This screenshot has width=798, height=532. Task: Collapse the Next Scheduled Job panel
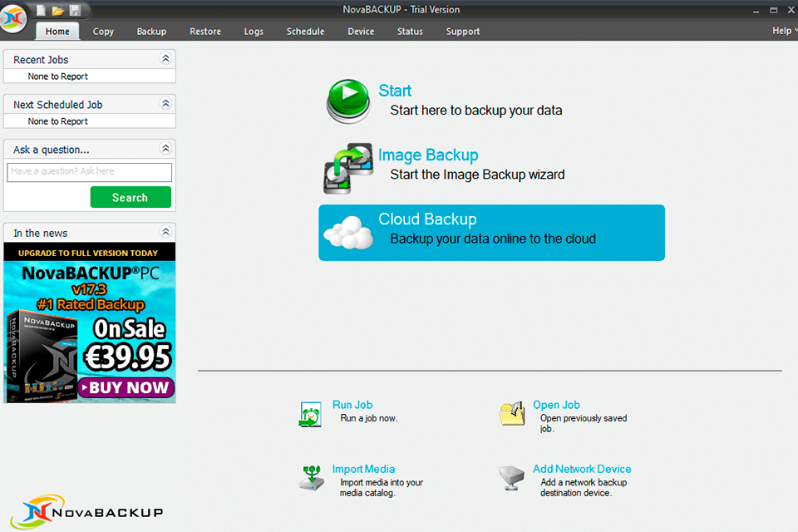pos(166,104)
